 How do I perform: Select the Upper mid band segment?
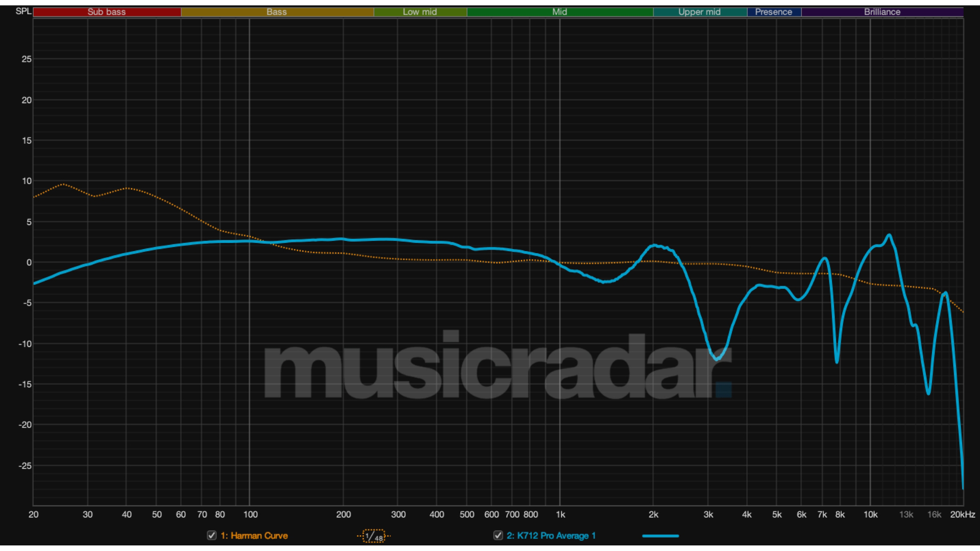(x=699, y=11)
